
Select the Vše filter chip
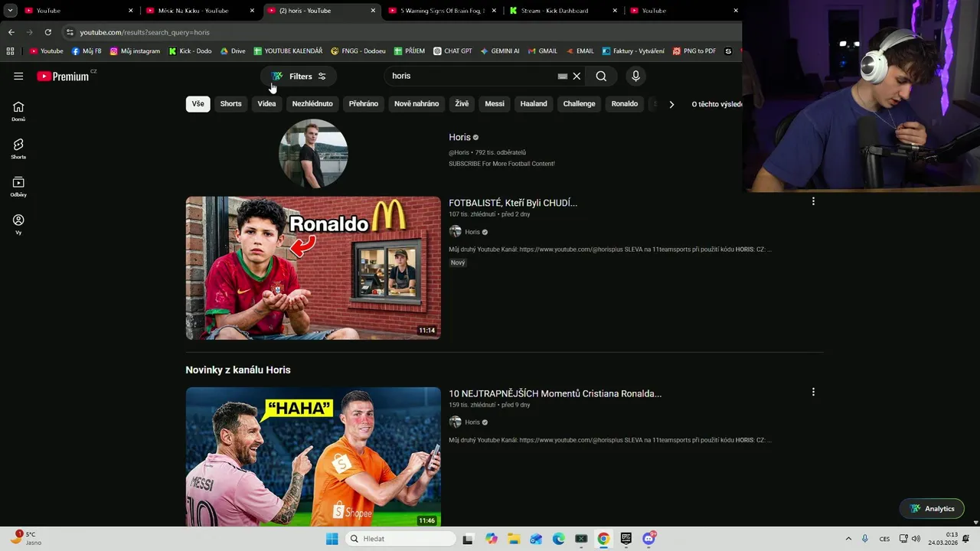point(198,104)
